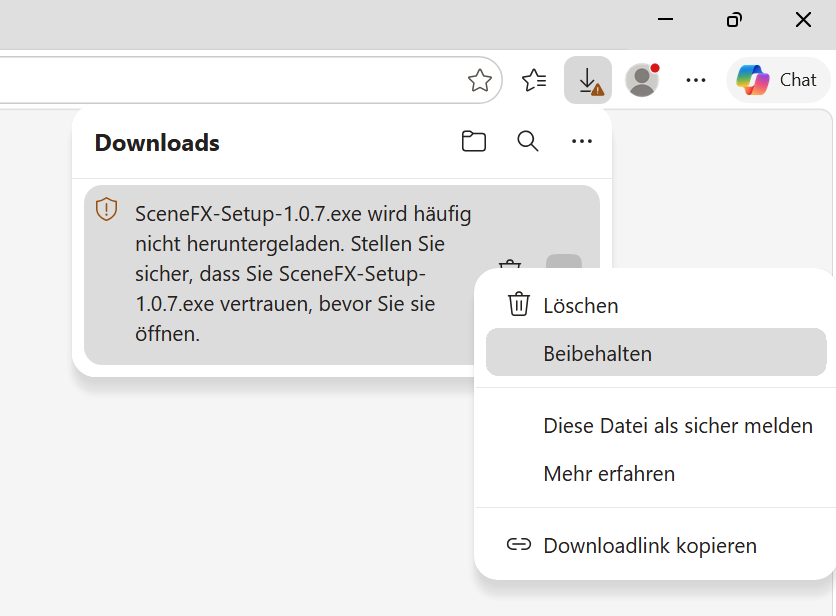
Task: Click the Downloads panel heading
Action: coord(157,143)
